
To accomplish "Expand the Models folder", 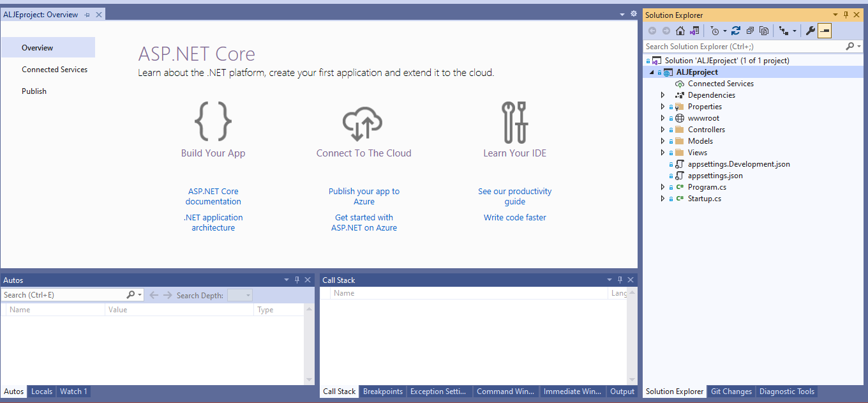I will tap(663, 141).
